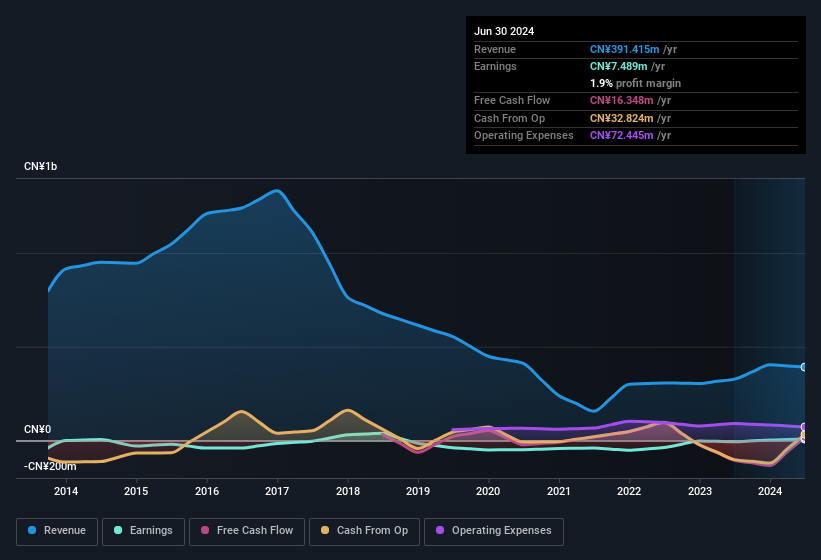Toggle the Revenue series in the legend
Screen dimensions: 821x560
pyautogui.click(x=57, y=531)
